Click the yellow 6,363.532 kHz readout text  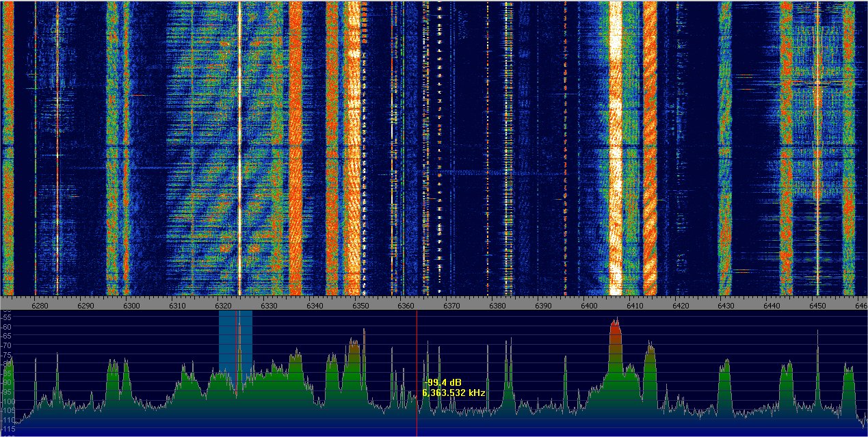click(453, 393)
